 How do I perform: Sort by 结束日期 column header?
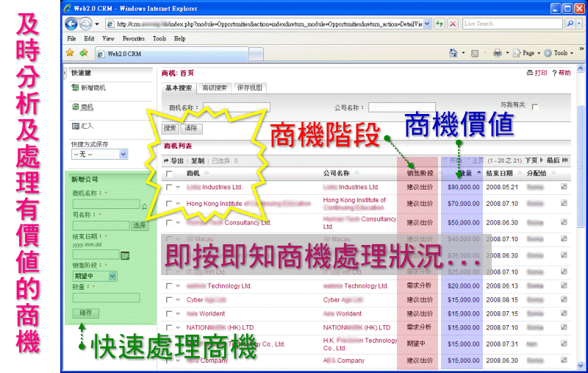coord(499,174)
